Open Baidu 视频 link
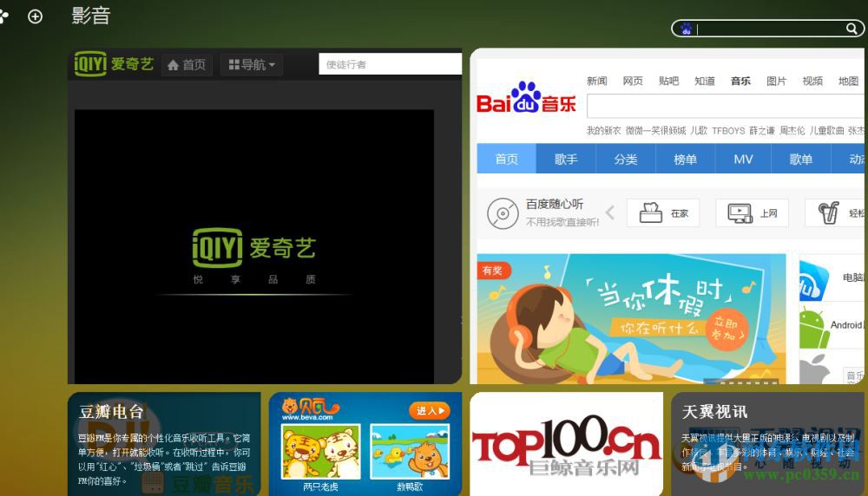868x496 pixels. 812,82
